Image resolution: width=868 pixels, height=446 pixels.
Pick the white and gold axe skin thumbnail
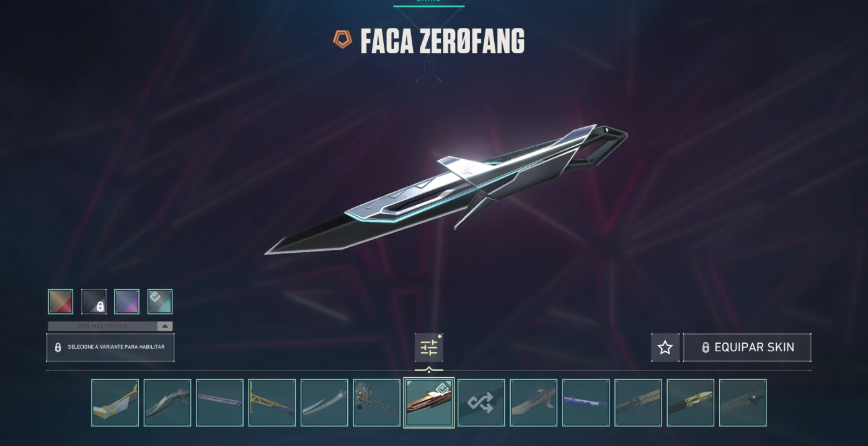point(115,403)
